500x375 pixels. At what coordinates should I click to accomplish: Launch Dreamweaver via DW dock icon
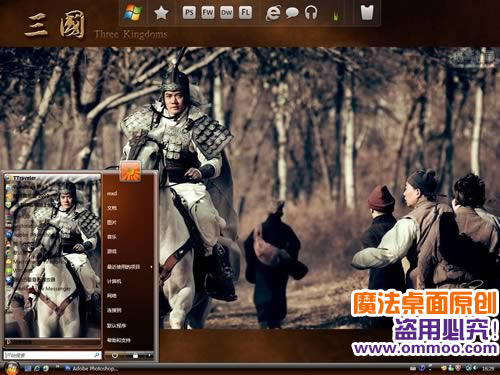click(x=226, y=13)
